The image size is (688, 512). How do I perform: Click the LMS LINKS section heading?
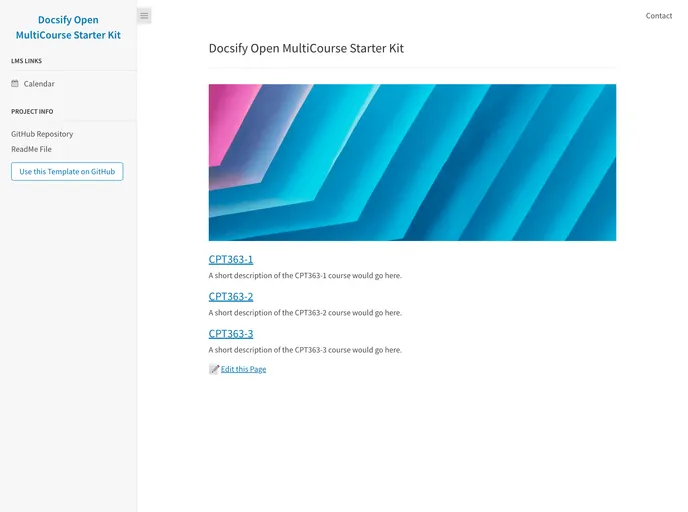27,61
